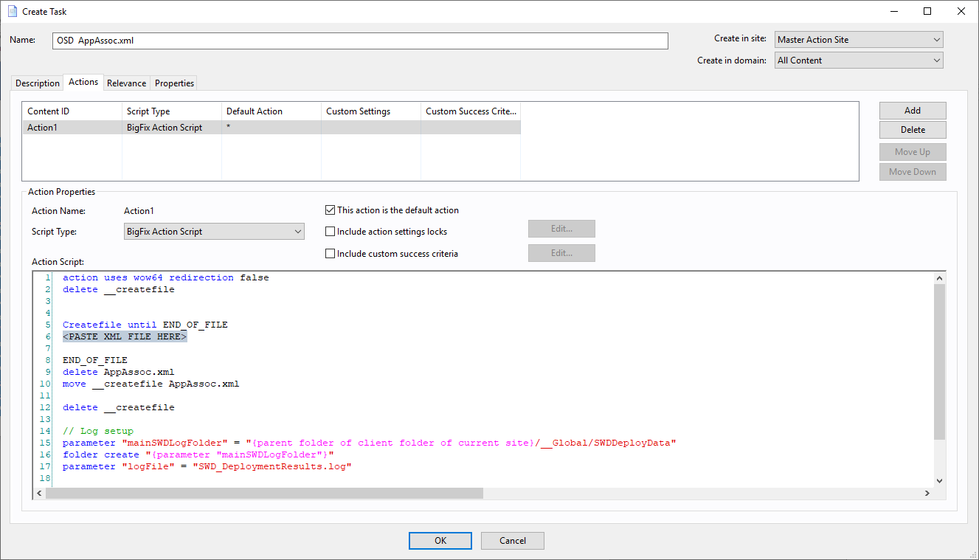The height and width of the screenshot is (560, 979).
Task: Click the Script Type column header
Action: pyautogui.click(x=172, y=111)
